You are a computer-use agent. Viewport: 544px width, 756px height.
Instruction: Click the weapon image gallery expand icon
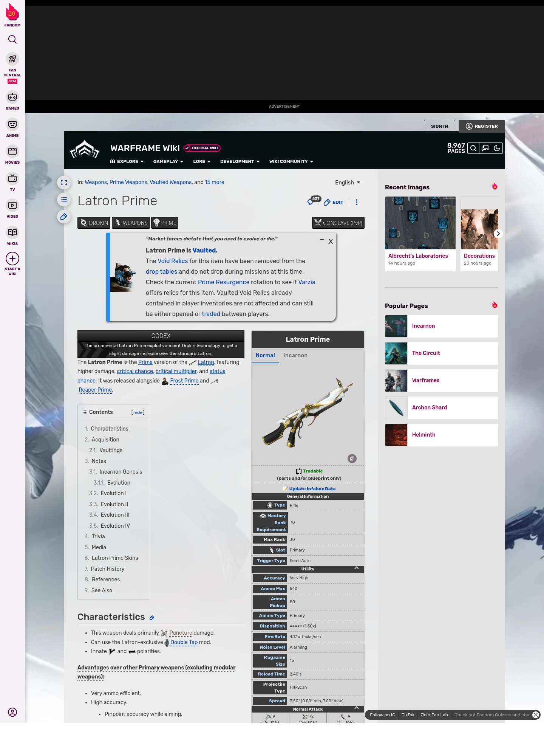coord(352,459)
